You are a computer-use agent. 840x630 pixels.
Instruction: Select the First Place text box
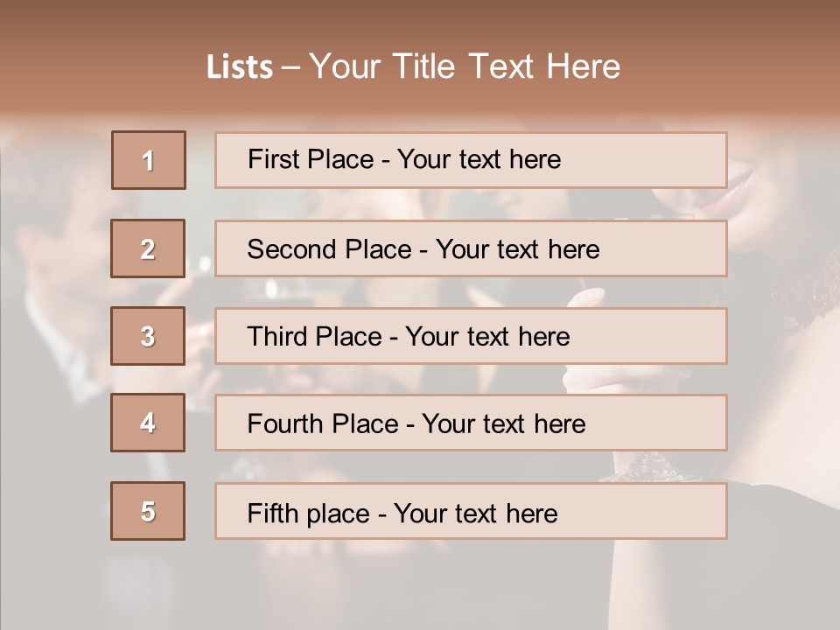click(x=471, y=160)
